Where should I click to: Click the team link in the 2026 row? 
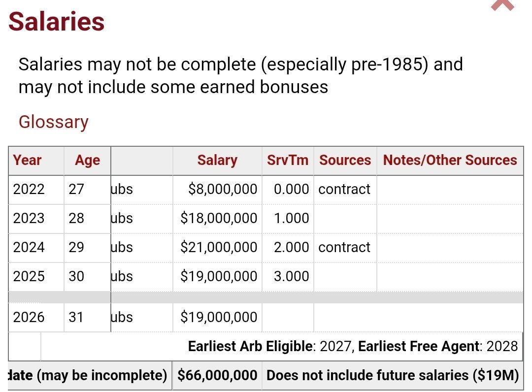122,317
